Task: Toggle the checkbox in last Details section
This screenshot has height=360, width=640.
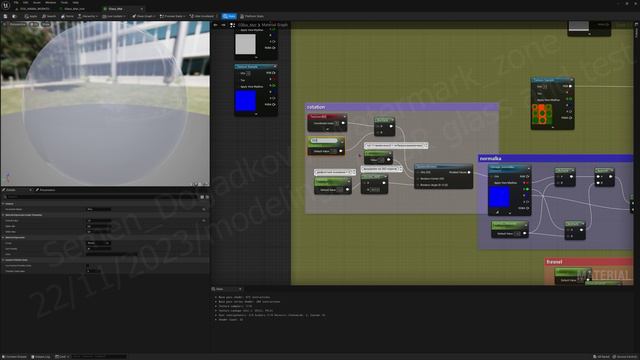Action: pyautogui.click(x=88, y=265)
